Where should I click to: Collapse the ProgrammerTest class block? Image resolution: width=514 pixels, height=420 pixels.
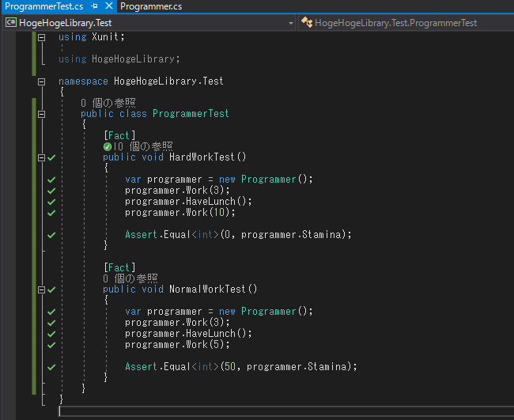[41, 114]
